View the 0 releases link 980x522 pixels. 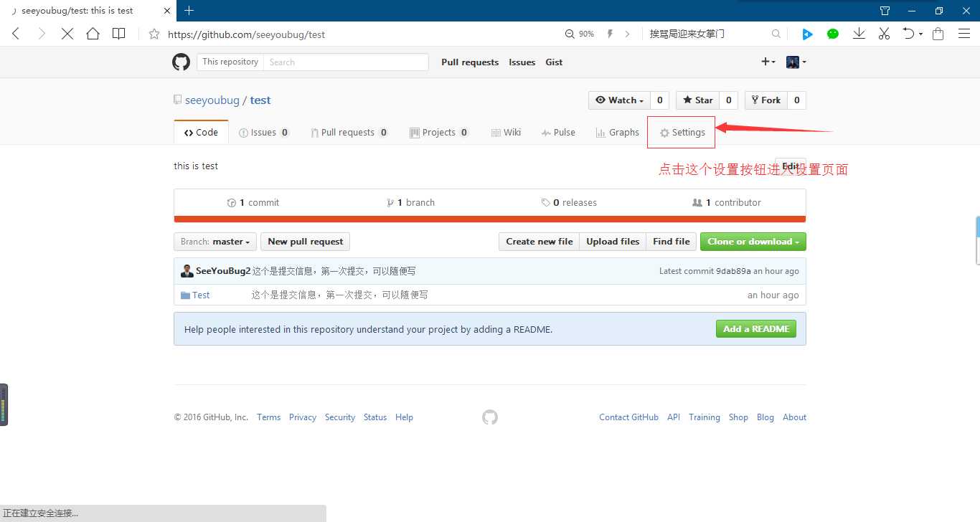click(570, 203)
